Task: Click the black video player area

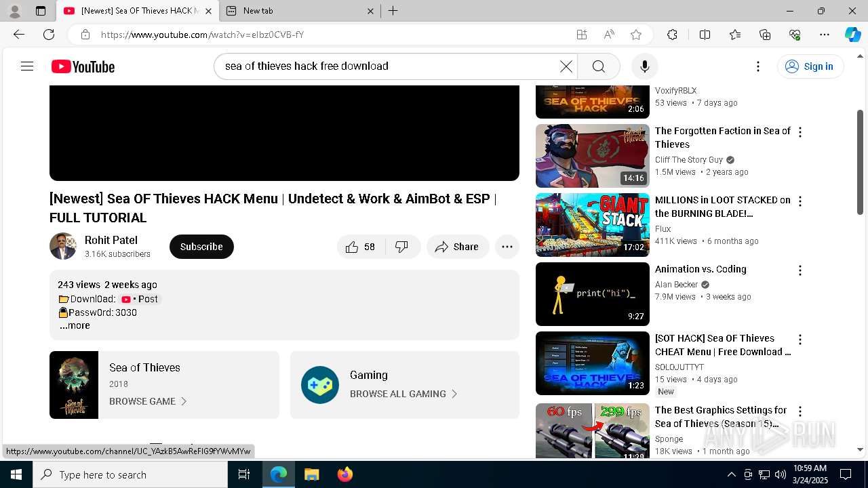Action: [284, 133]
